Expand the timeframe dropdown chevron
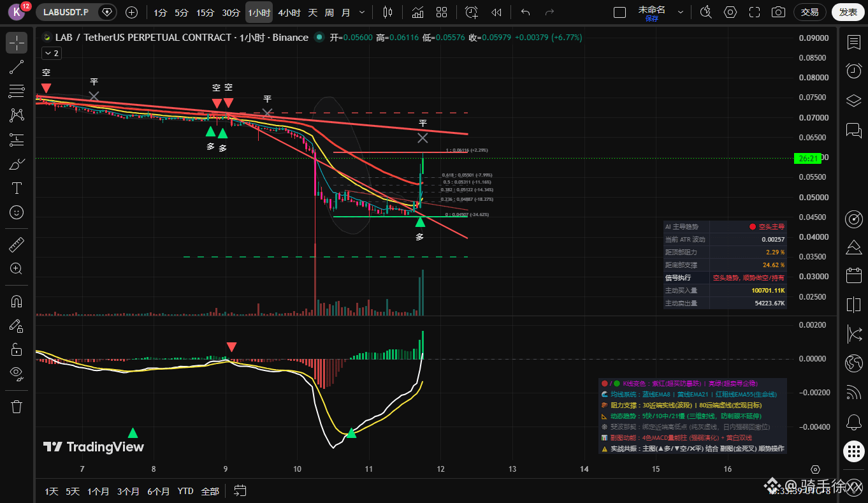Screen dimensions: 868x503 click(x=363, y=12)
